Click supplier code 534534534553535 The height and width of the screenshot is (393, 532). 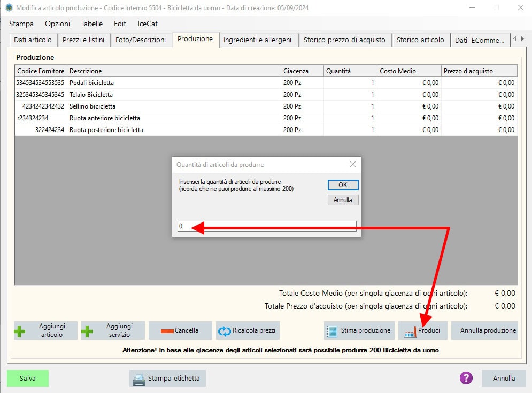40,83
